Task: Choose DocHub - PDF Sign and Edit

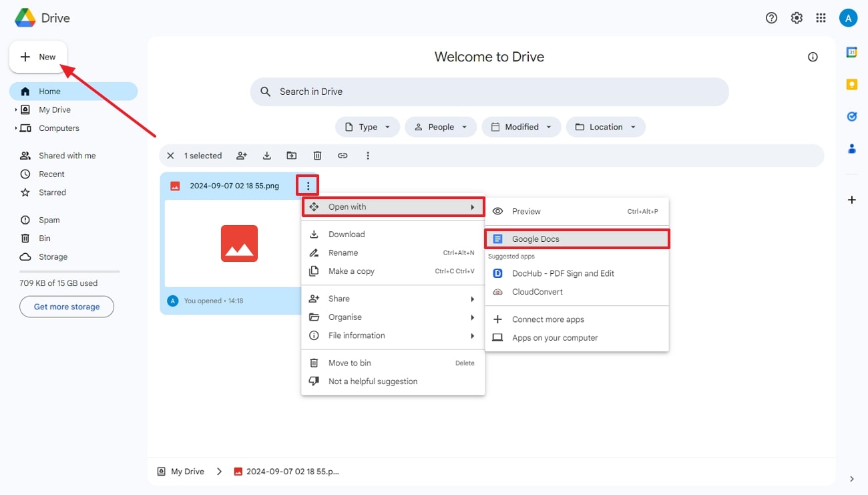Action: click(x=577, y=273)
